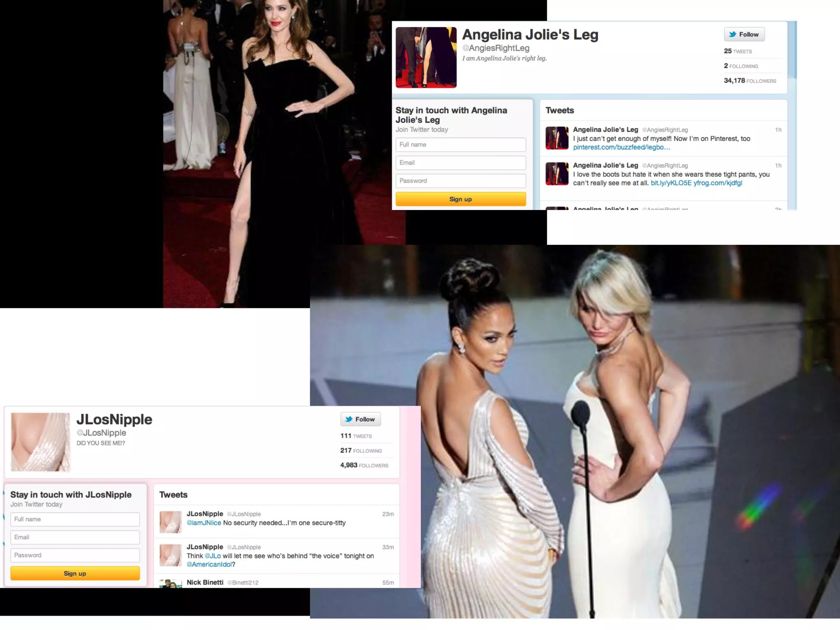
Task: Open the 34,178 followers count
Action: pyautogui.click(x=749, y=81)
